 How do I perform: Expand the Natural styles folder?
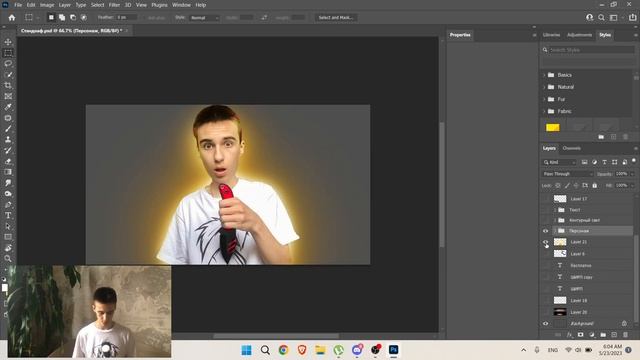coord(544,87)
